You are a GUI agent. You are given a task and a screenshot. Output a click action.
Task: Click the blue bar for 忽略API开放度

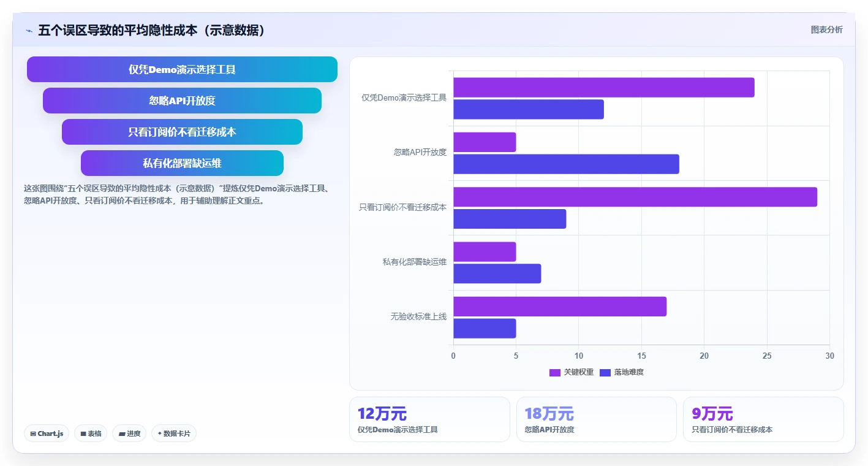pos(566,164)
